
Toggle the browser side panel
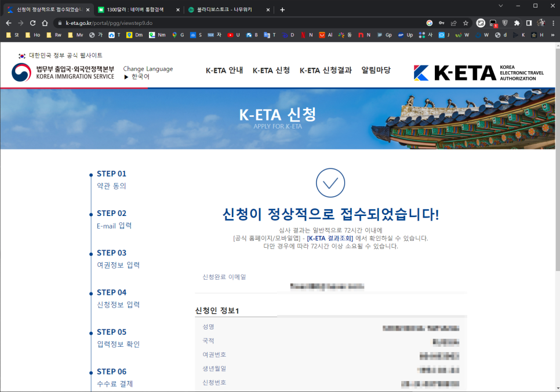pyautogui.click(x=529, y=23)
